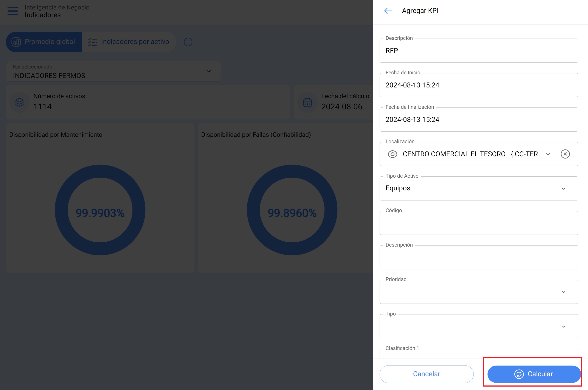Open the Kpi seleccionado dropdown
Image resolution: width=588 pixels, height=390 pixels.
point(113,71)
